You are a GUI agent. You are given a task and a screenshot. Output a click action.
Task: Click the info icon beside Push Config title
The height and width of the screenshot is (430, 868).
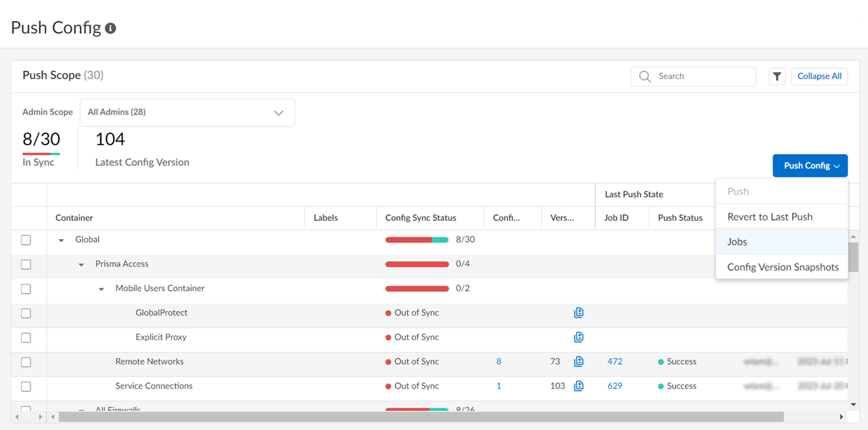pyautogui.click(x=111, y=28)
